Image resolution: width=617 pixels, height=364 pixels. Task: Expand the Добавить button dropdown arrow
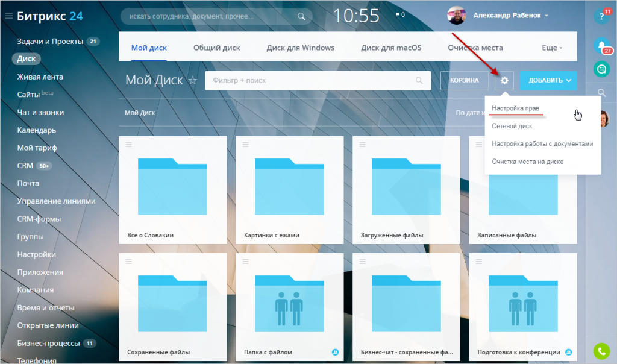[569, 80]
